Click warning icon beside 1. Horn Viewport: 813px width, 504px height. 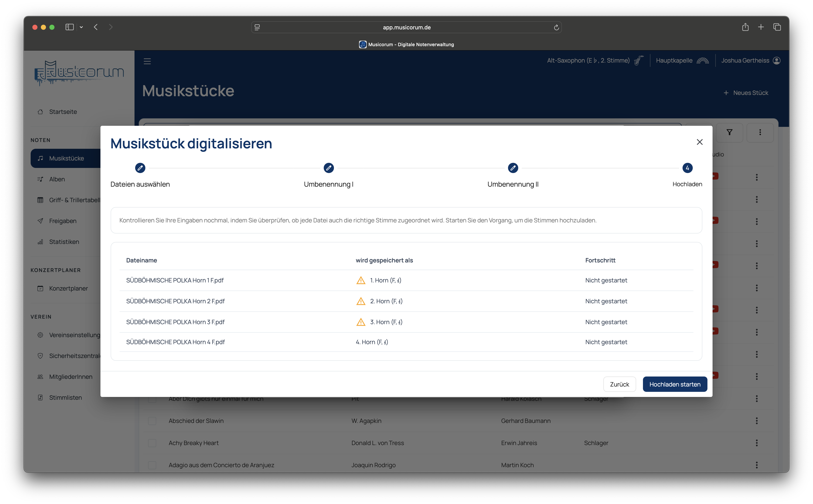[x=361, y=280]
